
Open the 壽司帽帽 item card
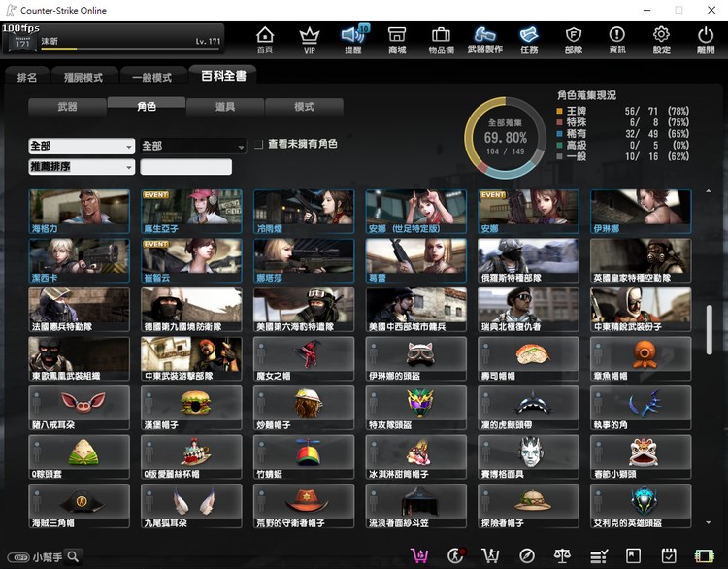528,359
